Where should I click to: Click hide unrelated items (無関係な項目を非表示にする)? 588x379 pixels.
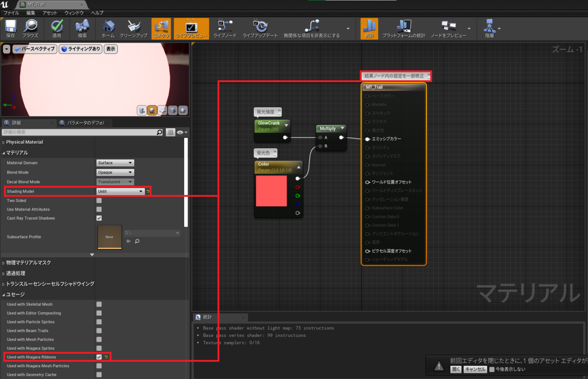pyautogui.click(x=312, y=28)
